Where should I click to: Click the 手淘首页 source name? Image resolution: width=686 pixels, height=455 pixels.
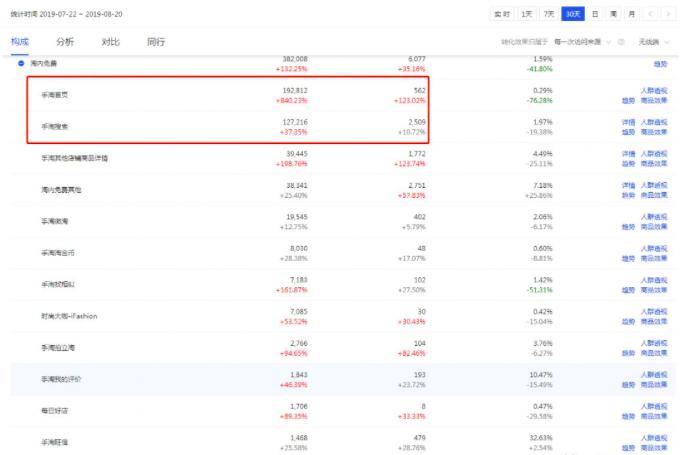55,95
